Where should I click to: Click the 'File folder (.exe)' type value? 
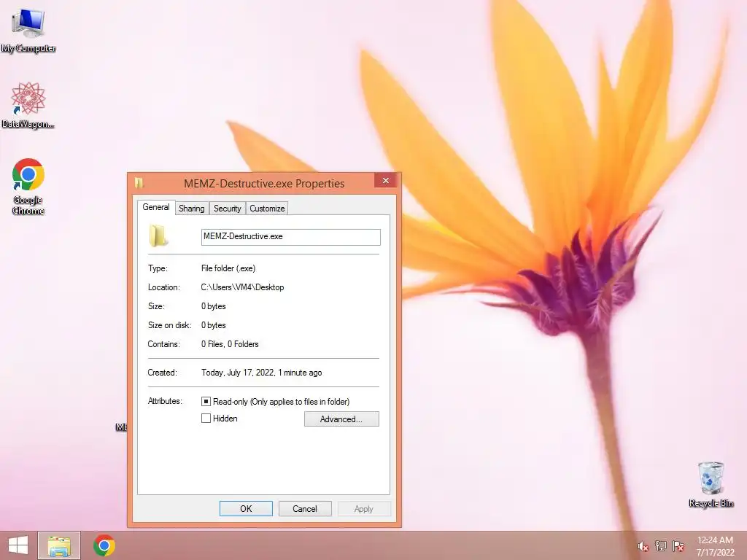[228, 268]
